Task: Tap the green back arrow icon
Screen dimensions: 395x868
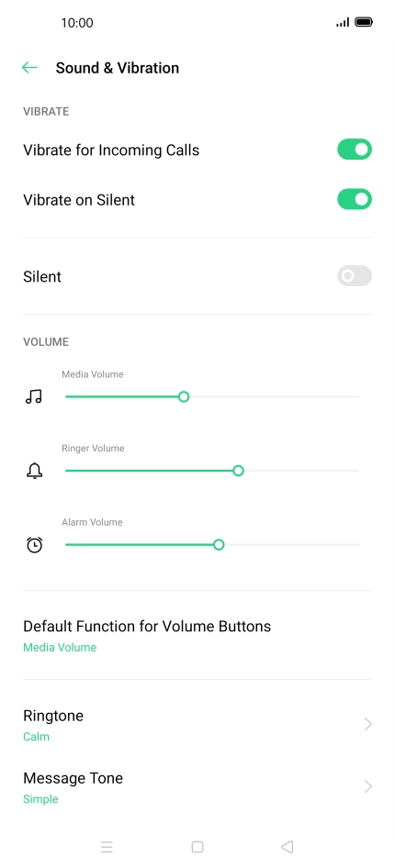Action: (29, 68)
